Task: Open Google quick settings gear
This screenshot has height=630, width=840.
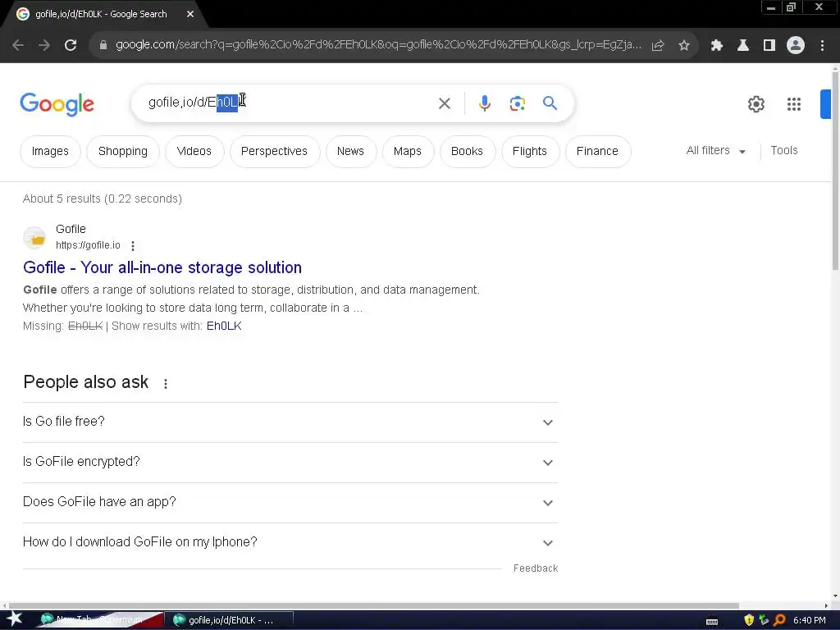Action: [756, 104]
